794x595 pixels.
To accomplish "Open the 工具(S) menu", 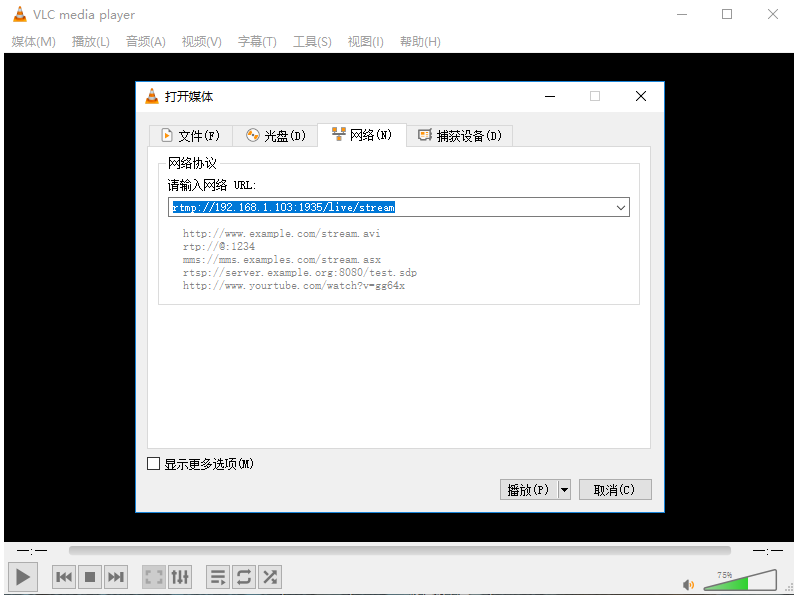I will point(312,42).
